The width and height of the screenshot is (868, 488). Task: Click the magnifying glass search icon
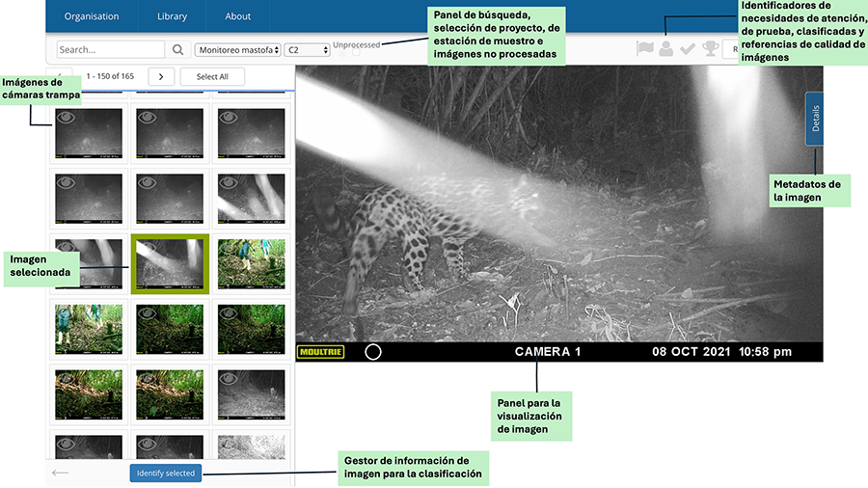pyautogui.click(x=177, y=49)
